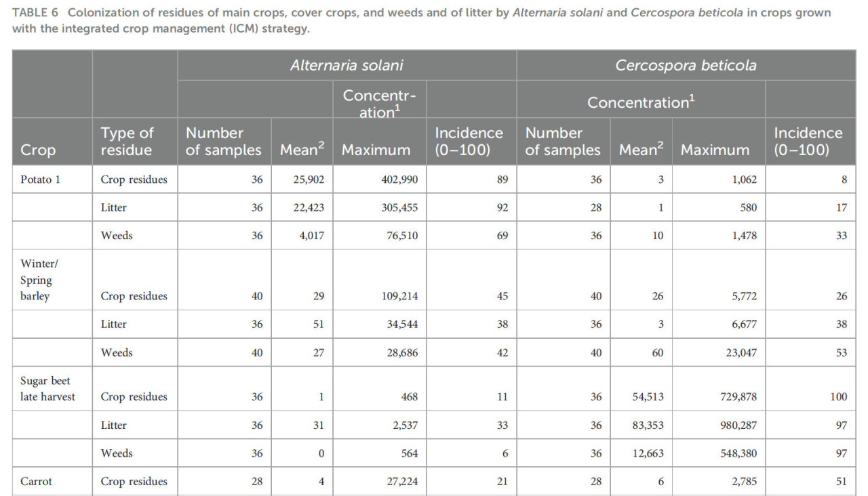Select the "Winter/Spring barley" crop cell
This screenshot has height=496, width=868.
[37, 280]
